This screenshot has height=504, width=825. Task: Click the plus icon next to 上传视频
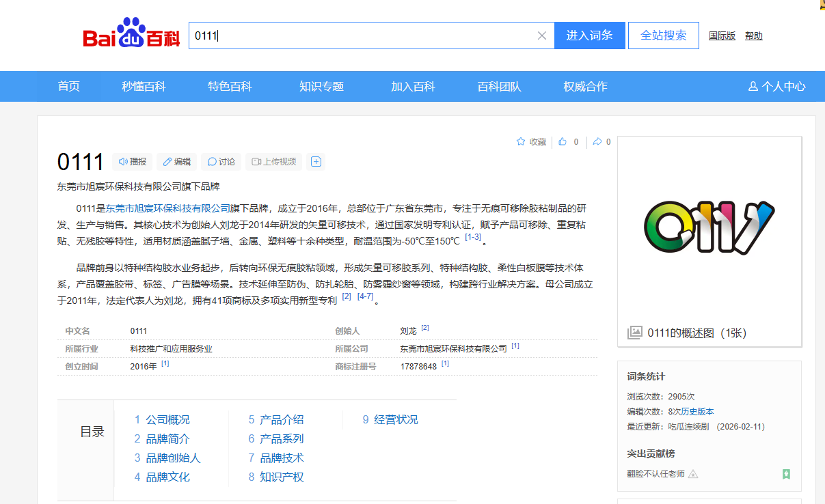click(316, 161)
